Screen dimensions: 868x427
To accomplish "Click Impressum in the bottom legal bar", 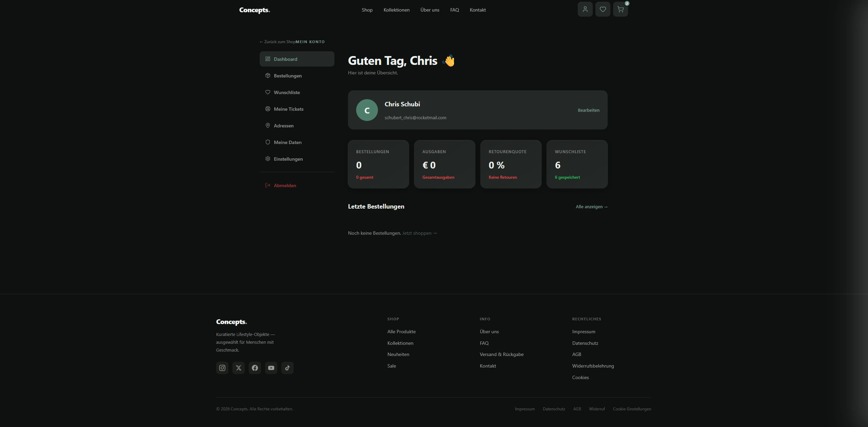I will (x=525, y=409).
